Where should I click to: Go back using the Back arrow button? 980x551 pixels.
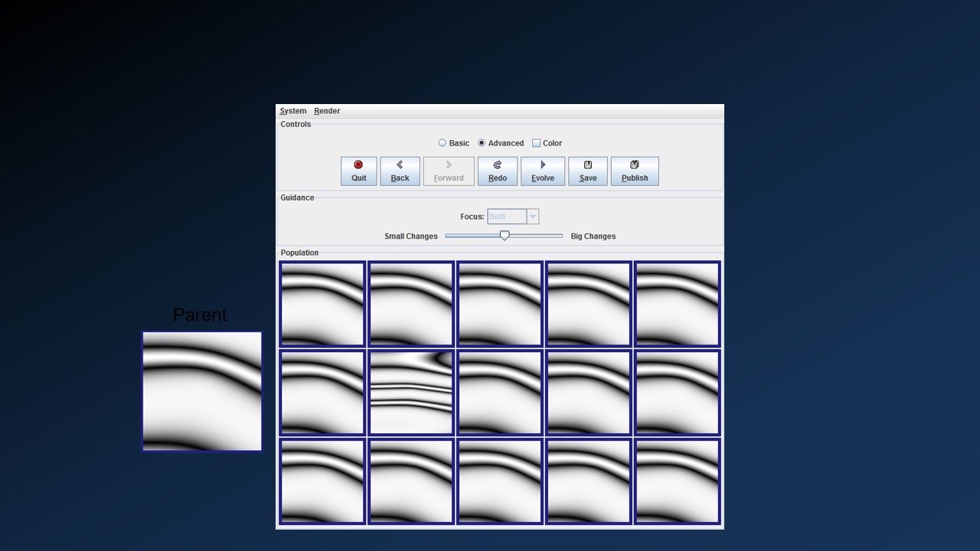click(400, 171)
